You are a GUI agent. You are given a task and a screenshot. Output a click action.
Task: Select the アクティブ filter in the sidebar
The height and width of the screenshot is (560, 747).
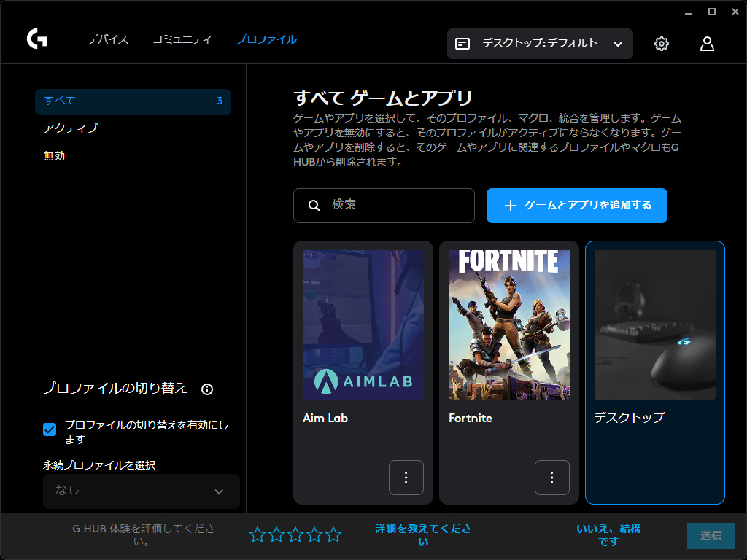coord(71,128)
